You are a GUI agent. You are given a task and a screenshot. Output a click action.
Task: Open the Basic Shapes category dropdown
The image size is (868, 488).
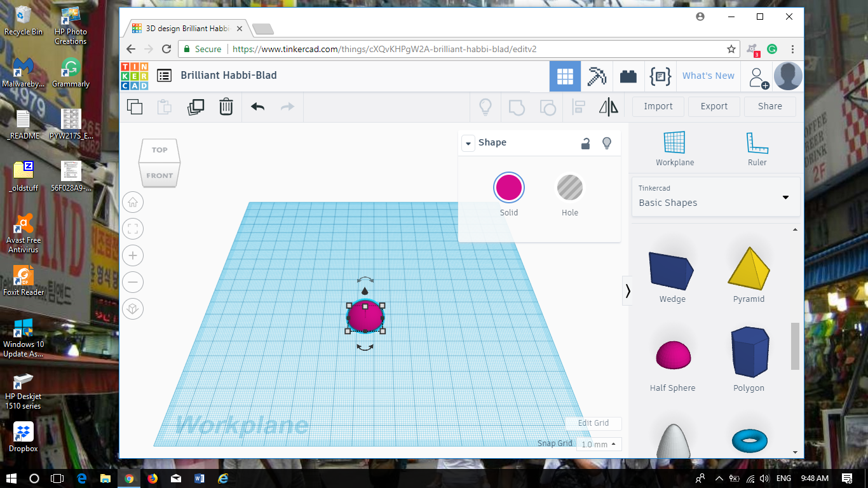pos(715,197)
